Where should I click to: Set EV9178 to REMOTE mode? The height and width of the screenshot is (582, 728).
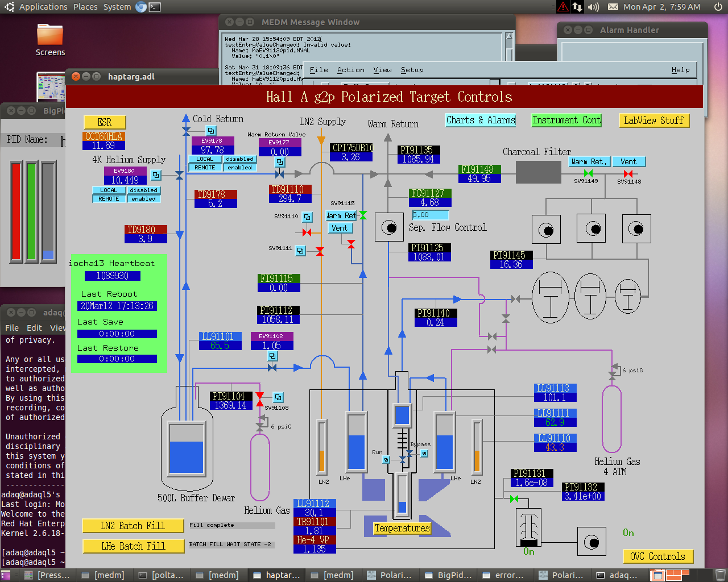205,168
